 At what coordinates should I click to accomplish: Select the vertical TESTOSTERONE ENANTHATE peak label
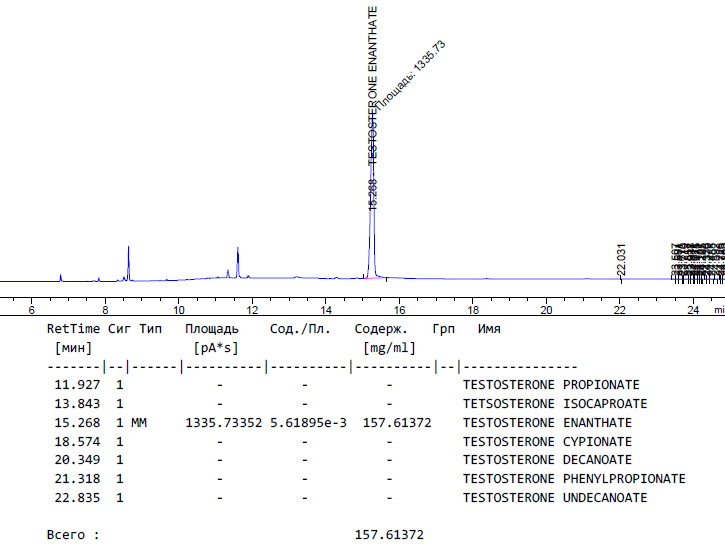pyautogui.click(x=373, y=85)
